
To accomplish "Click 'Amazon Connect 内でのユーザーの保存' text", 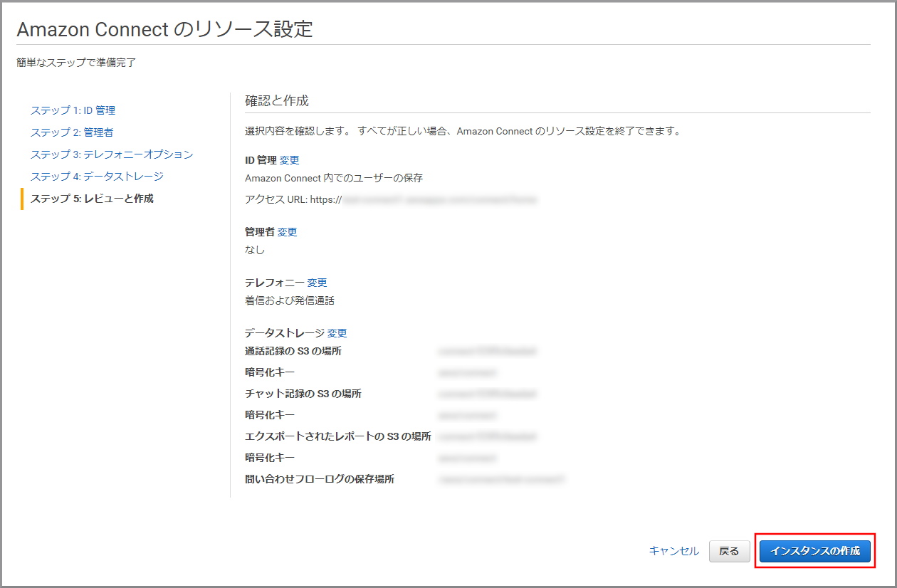I will click(x=334, y=178).
